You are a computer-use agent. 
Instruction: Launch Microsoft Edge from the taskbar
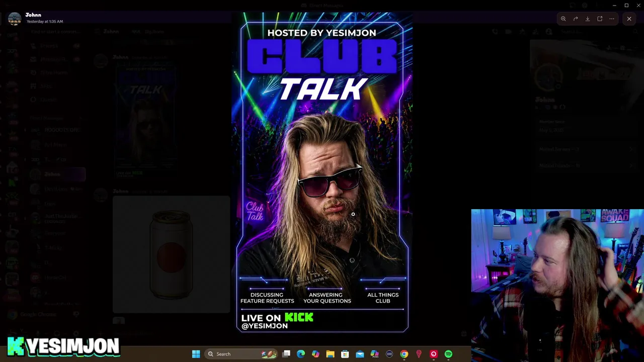coord(301,354)
